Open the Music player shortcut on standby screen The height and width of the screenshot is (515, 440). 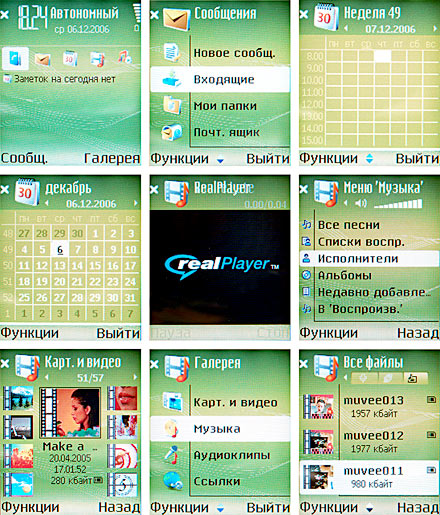[x=125, y=57]
